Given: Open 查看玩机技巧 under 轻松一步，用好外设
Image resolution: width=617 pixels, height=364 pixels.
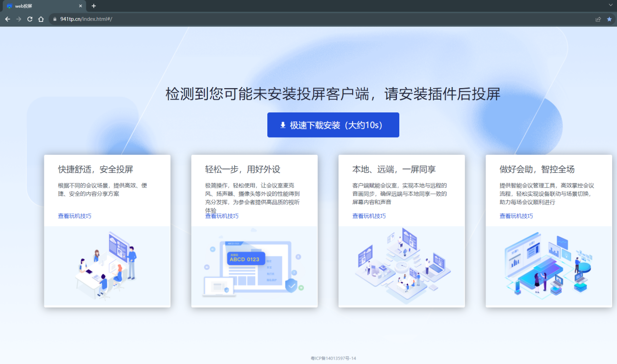Looking at the screenshot, I should click(222, 216).
